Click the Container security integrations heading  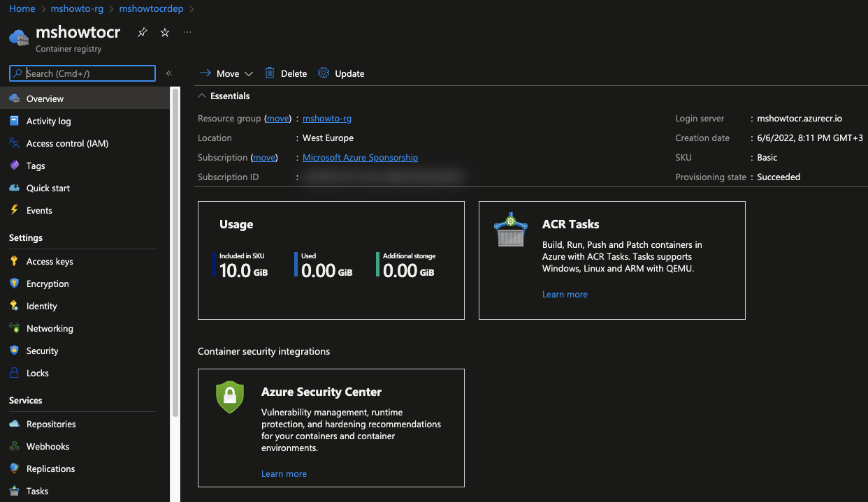(263, 351)
